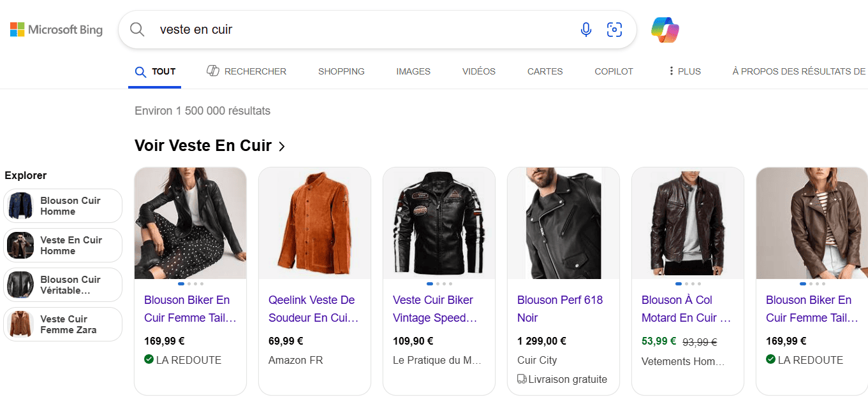This screenshot has width=868, height=409.
Task: Switch to the Shopping tab
Action: click(x=341, y=71)
